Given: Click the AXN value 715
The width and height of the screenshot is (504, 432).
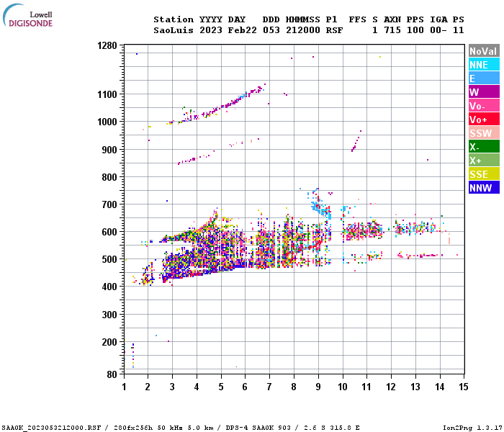Looking at the screenshot, I should pyautogui.click(x=392, y=30).
